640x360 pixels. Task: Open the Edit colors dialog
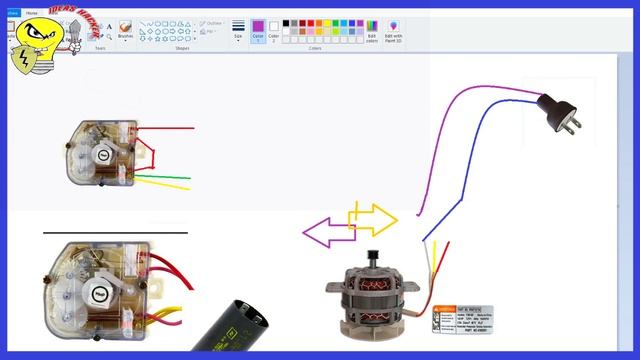click(372, 31)
